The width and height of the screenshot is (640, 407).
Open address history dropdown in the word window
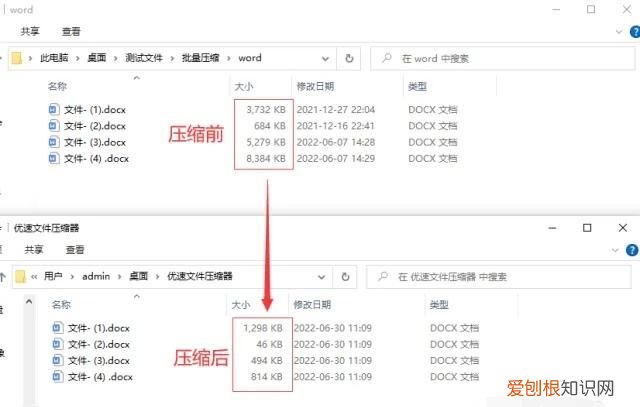(x=325, y=59)
